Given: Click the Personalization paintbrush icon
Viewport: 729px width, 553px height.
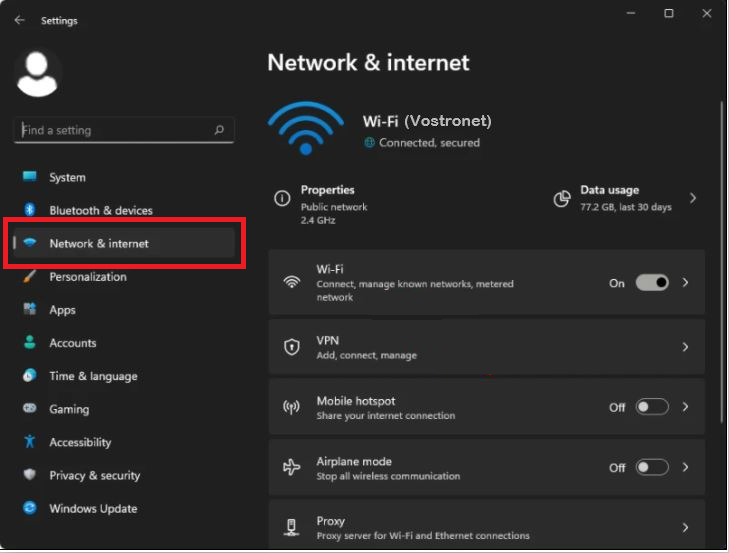Looking at the screenshot, I should click(30, 277).
